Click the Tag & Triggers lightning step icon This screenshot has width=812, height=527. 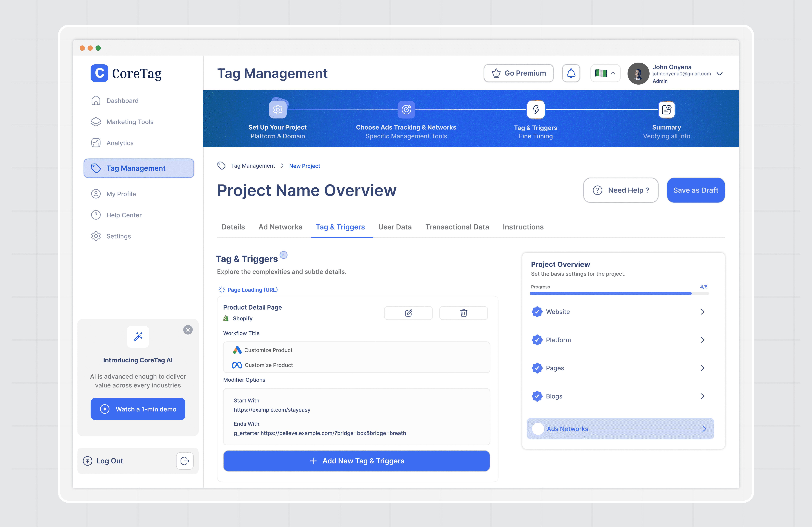click(536, 109)
